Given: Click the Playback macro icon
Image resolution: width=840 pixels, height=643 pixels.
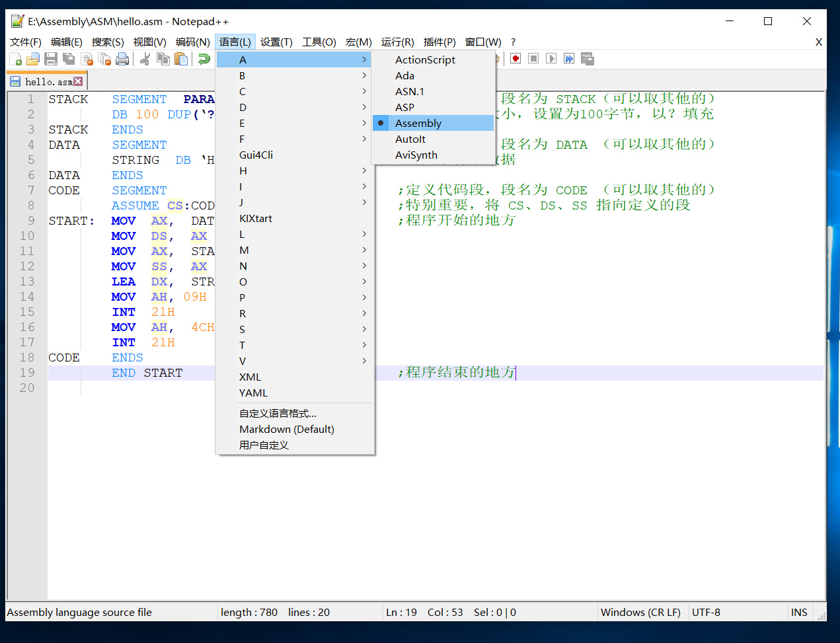Looking at the screenshot, I should click(x=551, y=59).
